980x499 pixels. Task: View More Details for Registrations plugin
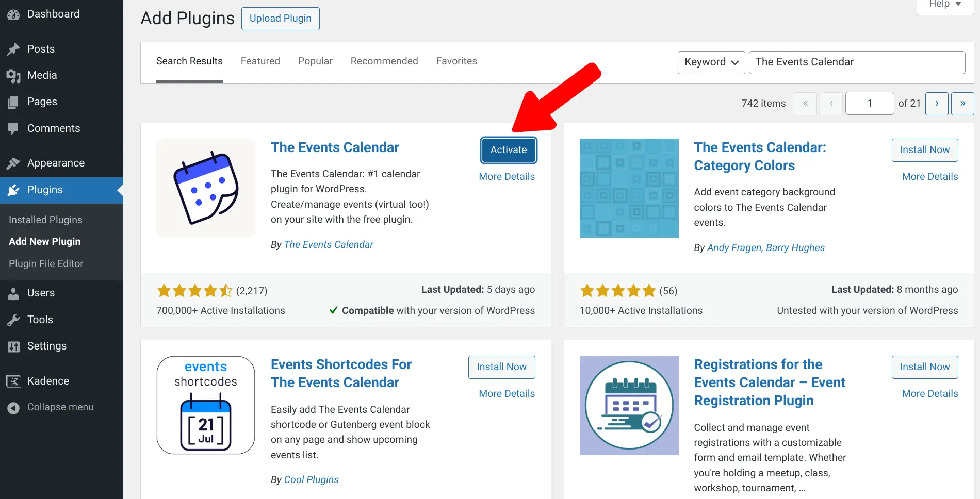pyautogui.click(x=930, y=394)
